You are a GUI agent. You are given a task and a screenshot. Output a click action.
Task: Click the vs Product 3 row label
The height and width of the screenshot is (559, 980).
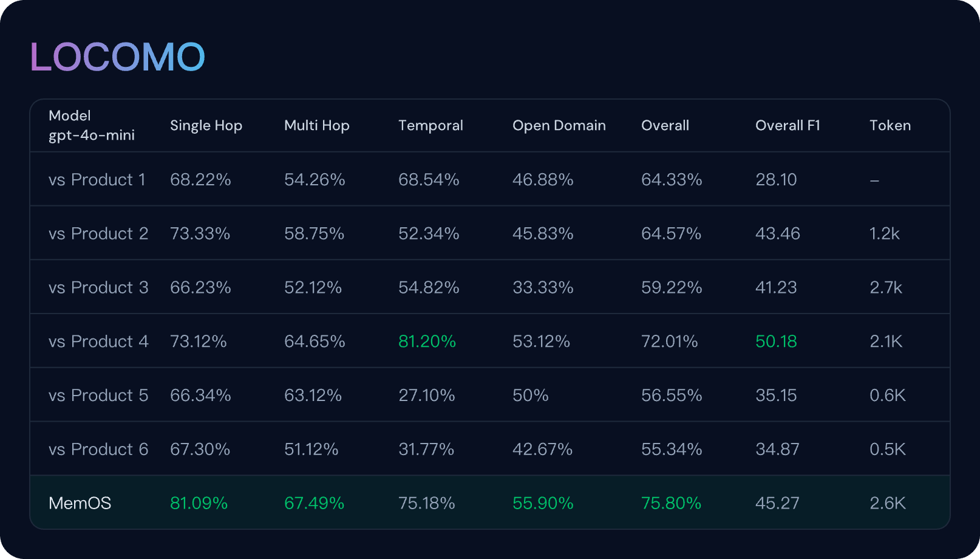click(x=98, y=288)
